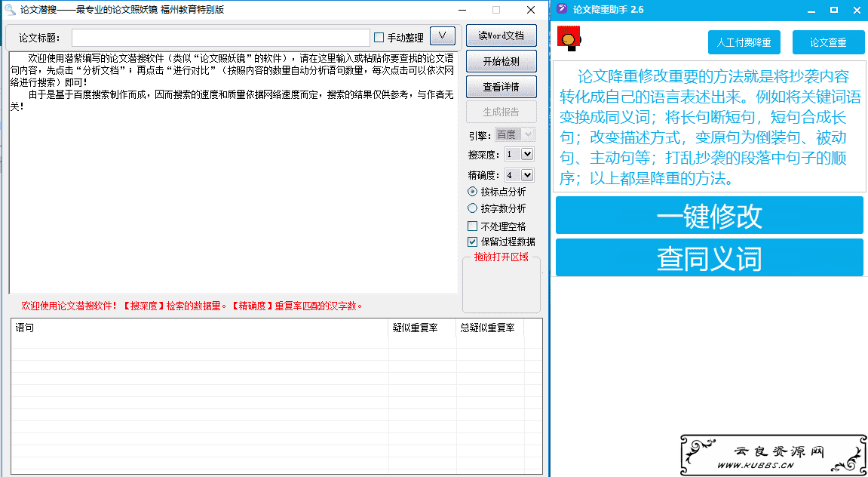Click 读Word文档 button

(x=501, y=36)
